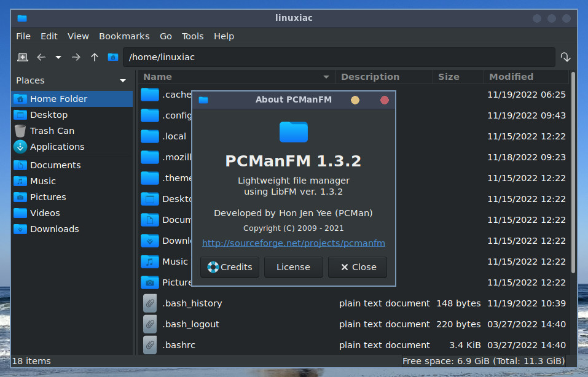This screenshot has width=588, height=377.
Task: Expand the Places side pane dropdown
Action: (x=123, y=80)
